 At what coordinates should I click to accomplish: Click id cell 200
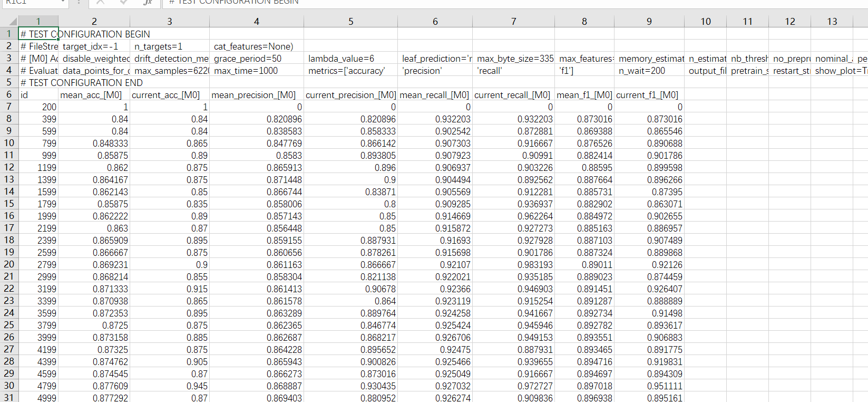pyautogui.click(x=38, y=107)
